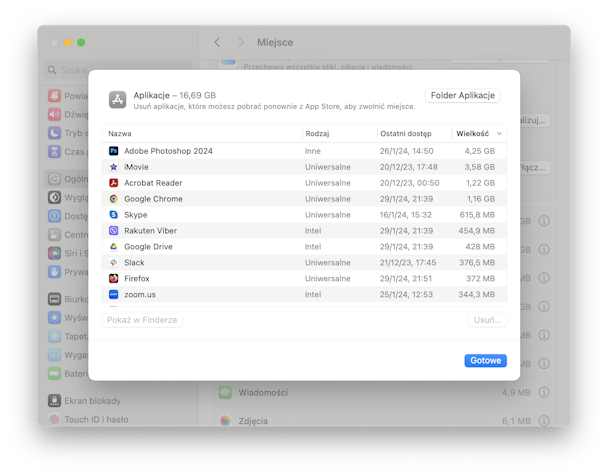Select the Adobe Photoshop 2024 row name

click(x=168, y=151)
